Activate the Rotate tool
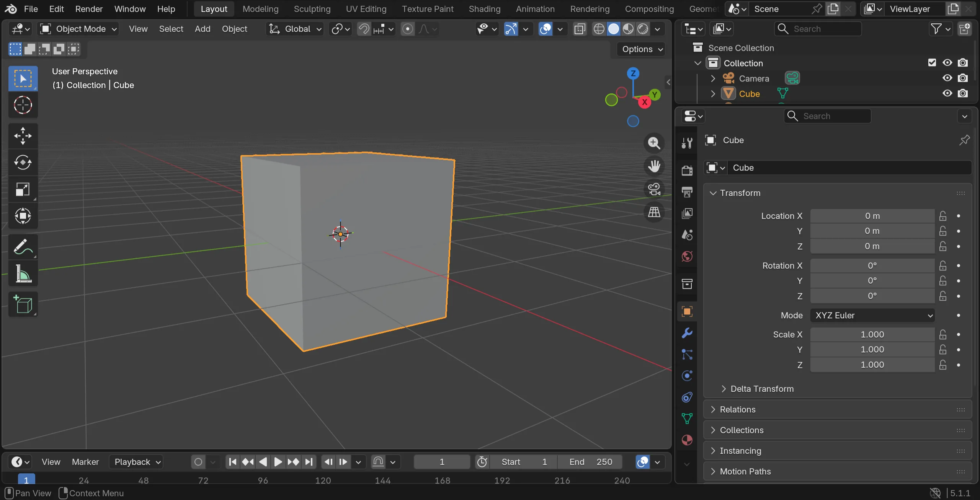Viewport: 980px width, 500px height. pyautogui.click(x=23, y=163)
